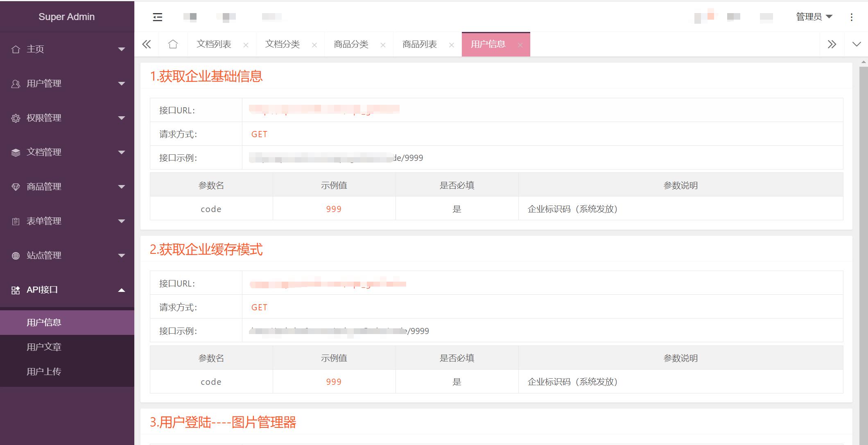Click the API接口 component icon
Screen dimensions: 868x445
pyautogui.click(x=16, y=290)
